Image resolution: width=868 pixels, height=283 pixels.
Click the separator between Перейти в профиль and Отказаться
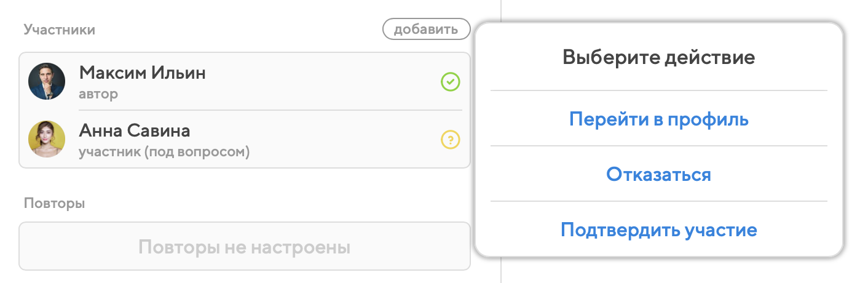click(658, 146)
